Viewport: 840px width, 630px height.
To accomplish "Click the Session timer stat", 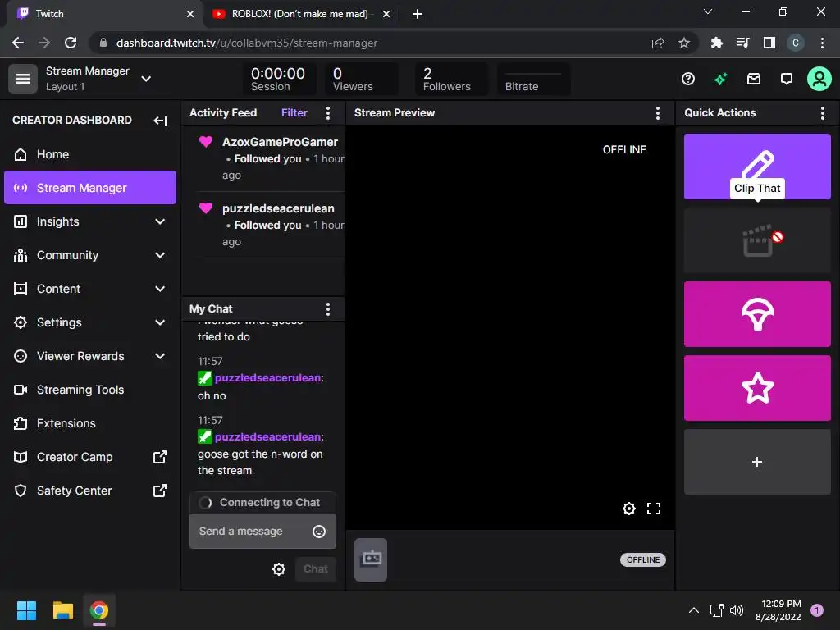I will (x=278, y=79).
